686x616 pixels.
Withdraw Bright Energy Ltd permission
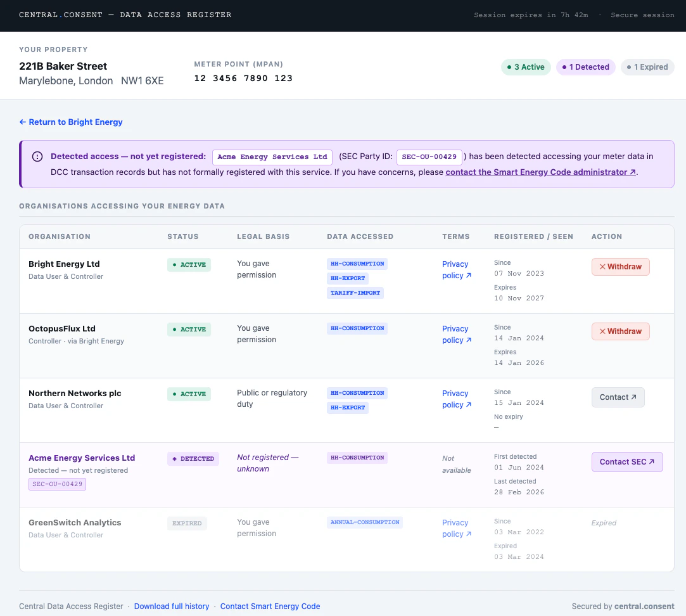pos(620,267)
